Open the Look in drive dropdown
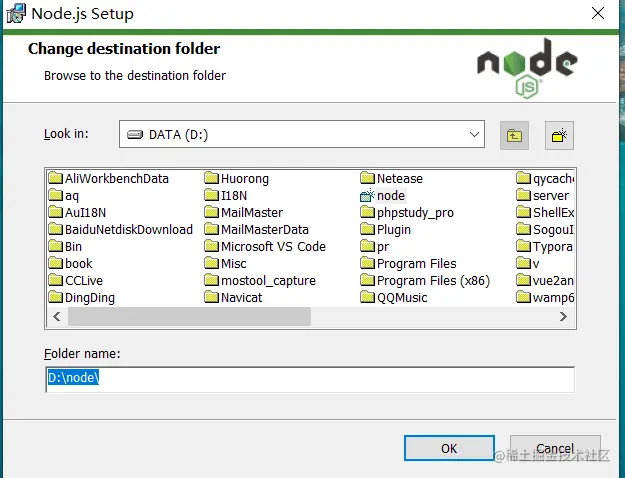 [x=302, y=134]
